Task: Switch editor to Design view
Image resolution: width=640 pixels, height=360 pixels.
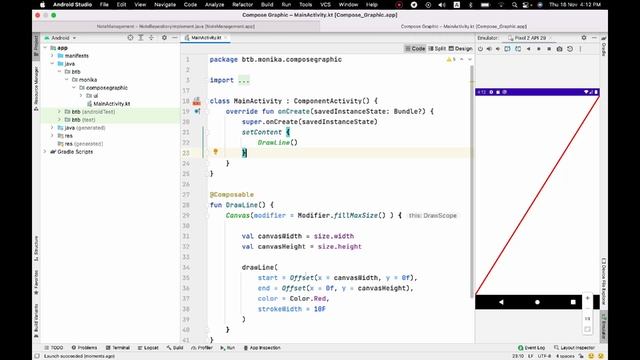Action: point(460,49)
